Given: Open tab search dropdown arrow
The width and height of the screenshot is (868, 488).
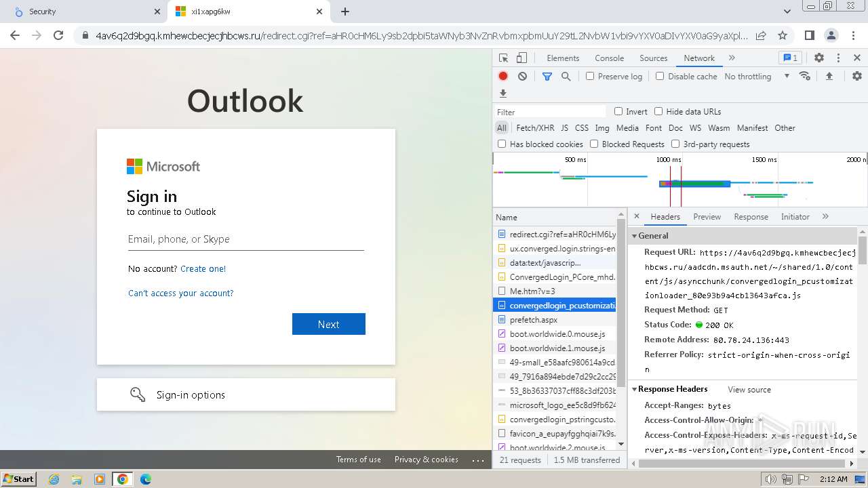Looking at the screenshot, I should (787, 12).
